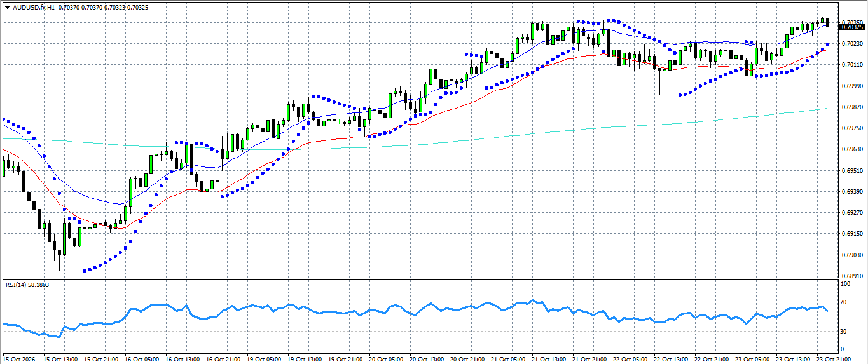
Task: Click the 0.69270 price axis label
Action: pyautogui.click(x=852, y=212)
